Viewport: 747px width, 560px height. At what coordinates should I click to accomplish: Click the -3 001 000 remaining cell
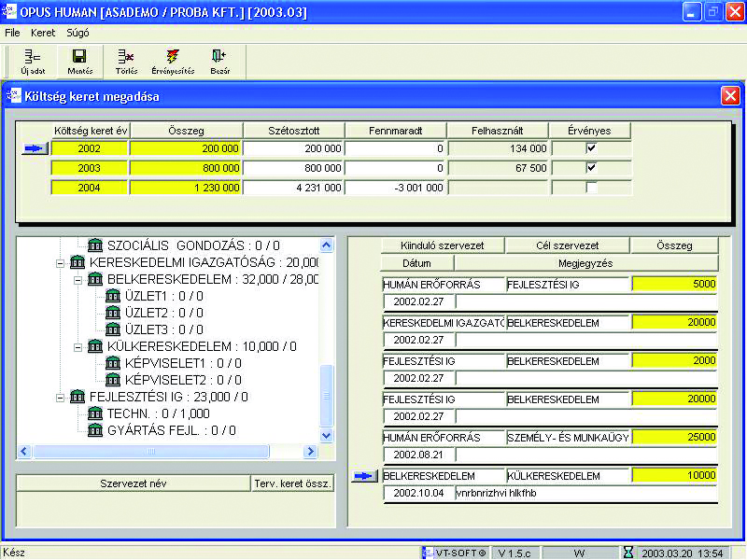395,188
